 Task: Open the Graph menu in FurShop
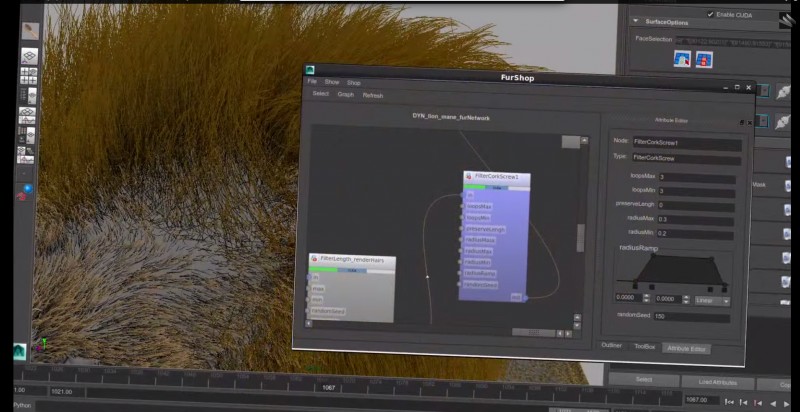click(x=345, y=95)
